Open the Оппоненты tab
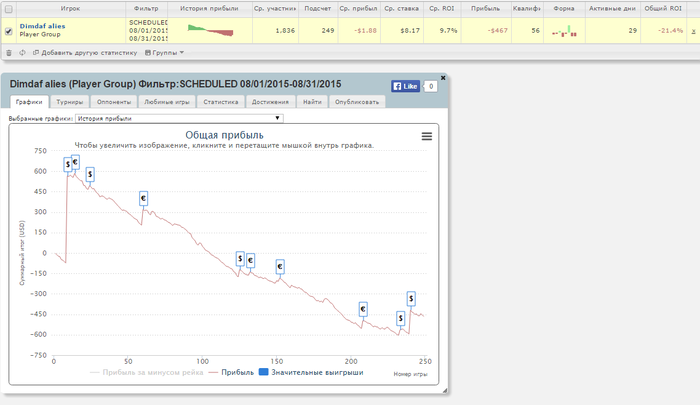The height and width of the screenshot is (405, 700). (114, 102)
